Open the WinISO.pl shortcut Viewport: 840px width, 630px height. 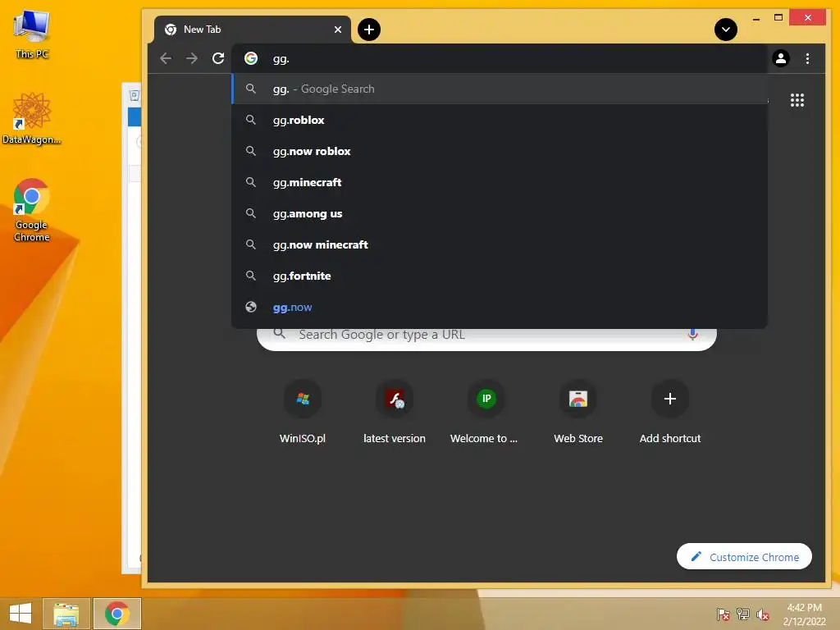pos(303,413)
